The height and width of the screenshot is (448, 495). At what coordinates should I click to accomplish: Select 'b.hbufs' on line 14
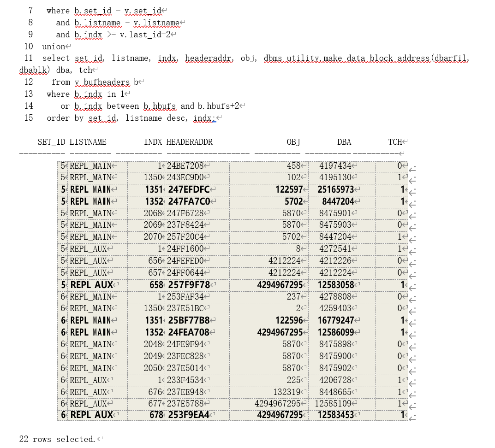pos(160,106)
